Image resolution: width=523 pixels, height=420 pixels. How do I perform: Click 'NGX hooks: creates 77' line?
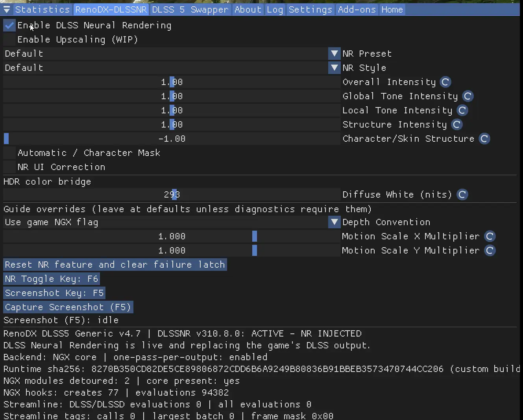(116, 392)
